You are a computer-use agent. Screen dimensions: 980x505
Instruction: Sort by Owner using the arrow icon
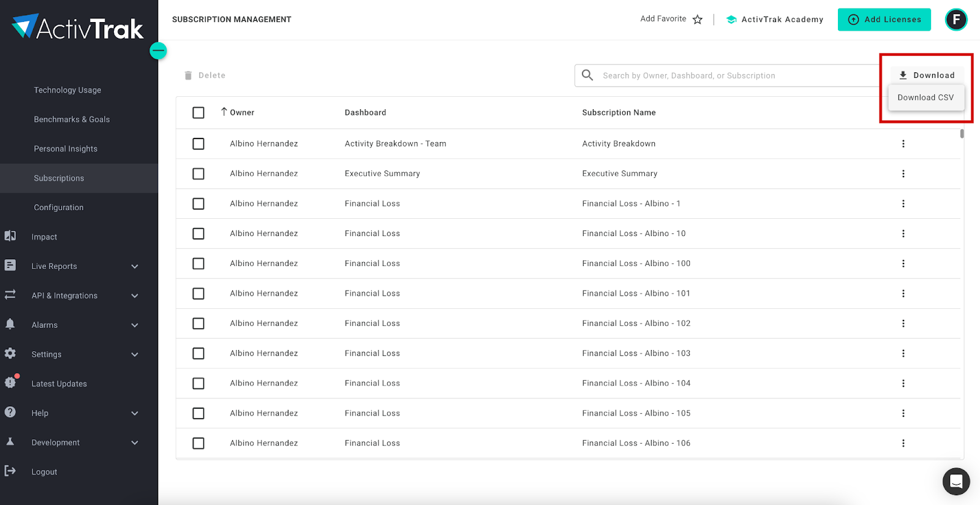pyautogui.click(x=224, y=112)
